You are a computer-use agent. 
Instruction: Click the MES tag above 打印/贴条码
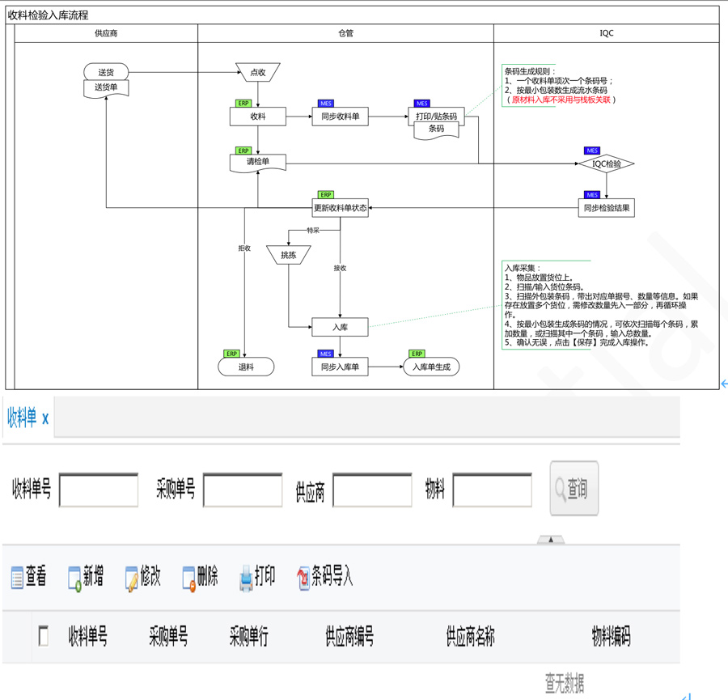tap(421, 103)
